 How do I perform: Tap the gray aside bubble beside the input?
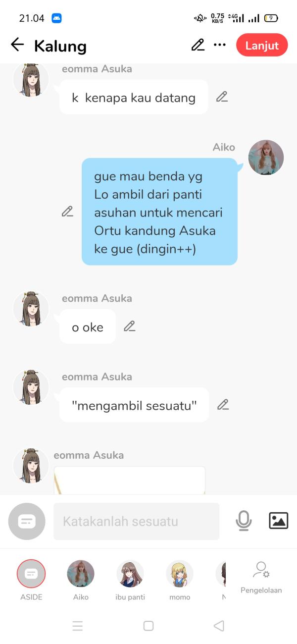[x=27, y=521]
